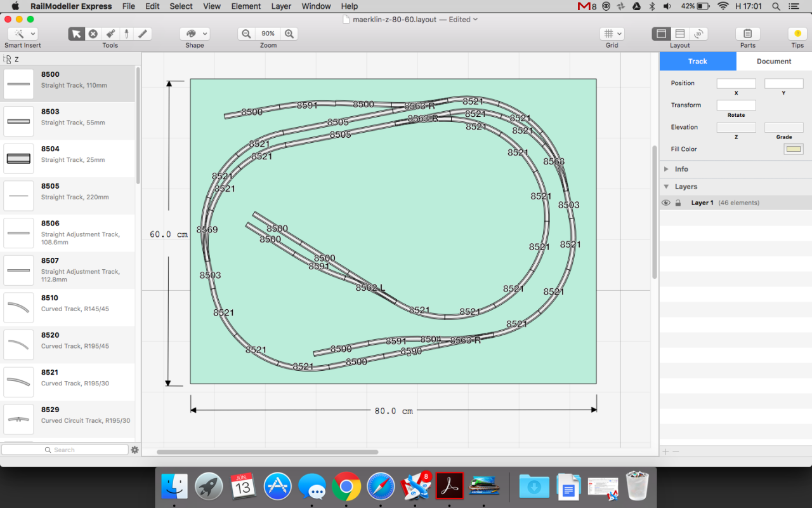Activate the ruler measure tool
This screenshot has width=812, height=508.
point(143,34)
